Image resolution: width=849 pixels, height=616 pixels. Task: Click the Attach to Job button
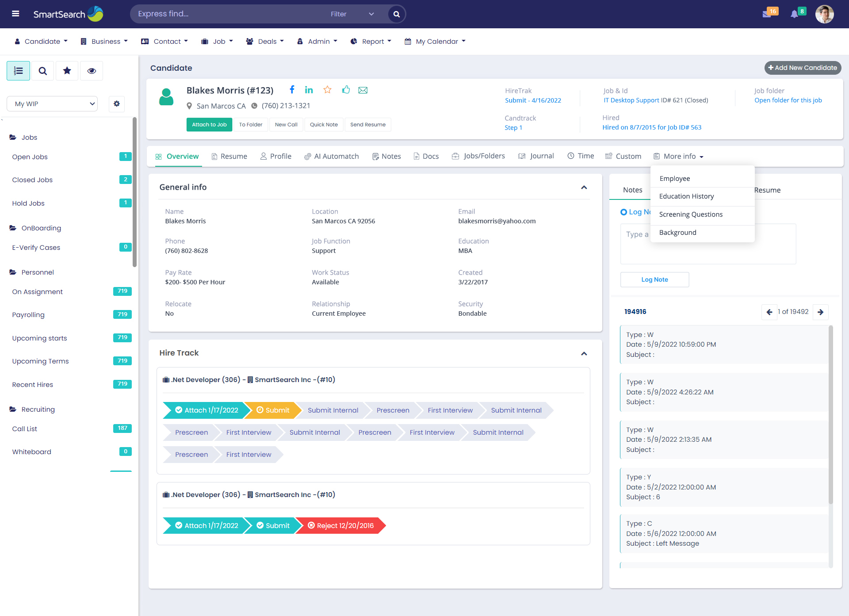(x=209, y=125)
